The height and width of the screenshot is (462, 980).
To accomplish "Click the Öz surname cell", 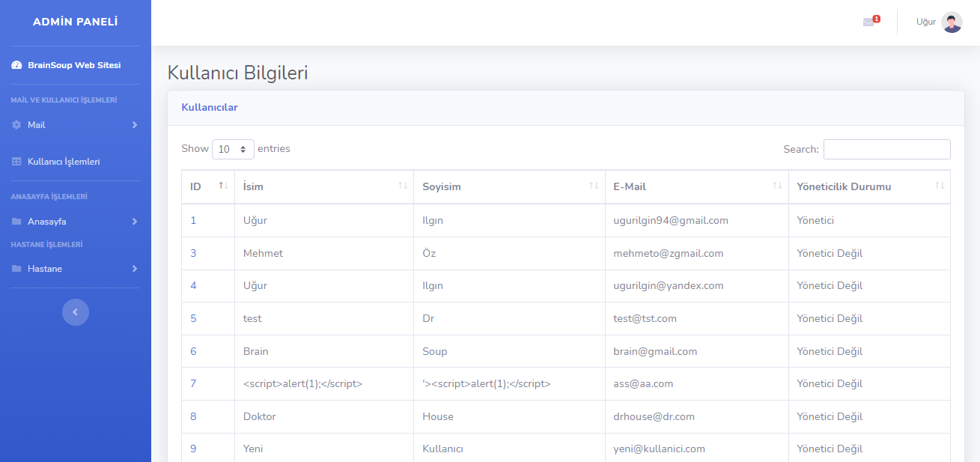I will [x=509, y=253].
